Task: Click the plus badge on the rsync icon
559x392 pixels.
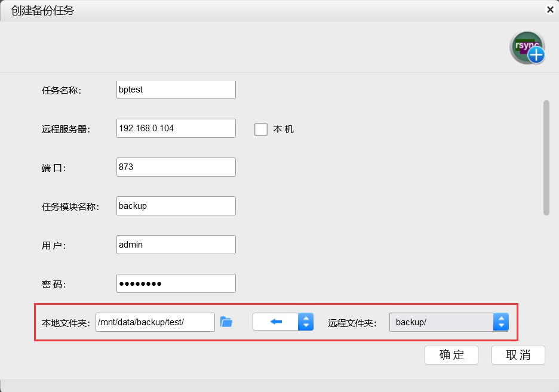Action: (536, 55)
